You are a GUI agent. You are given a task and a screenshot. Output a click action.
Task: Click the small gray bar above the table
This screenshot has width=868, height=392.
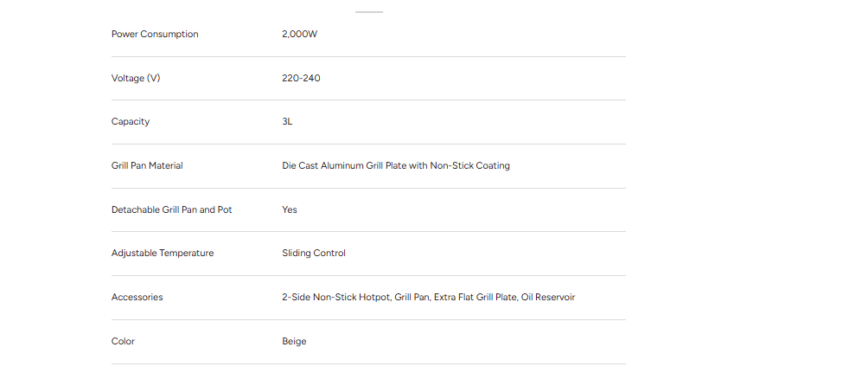click(368, 11)
